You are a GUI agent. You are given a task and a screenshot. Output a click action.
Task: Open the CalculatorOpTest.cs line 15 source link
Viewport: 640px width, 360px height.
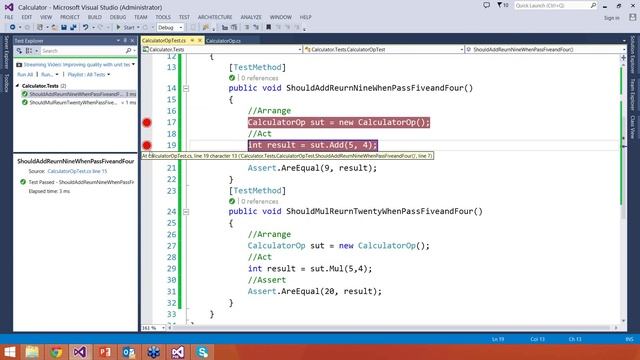[77, 171]
